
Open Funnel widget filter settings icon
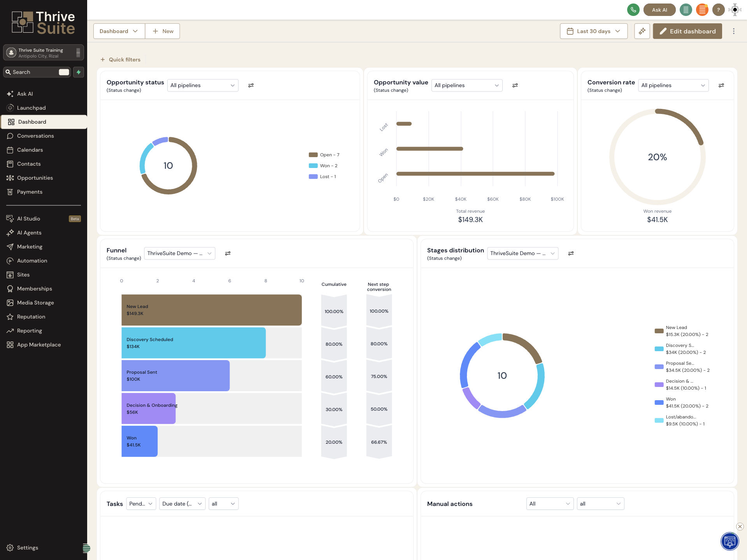pos(228,254)
